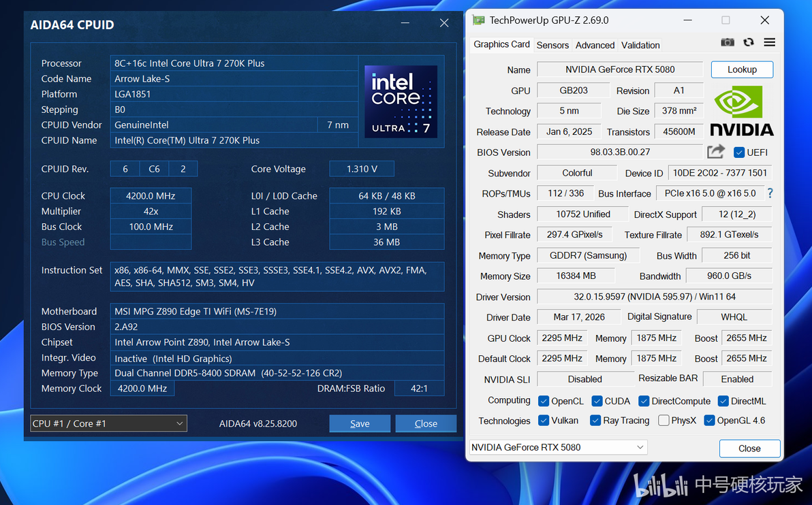Click the Release Date Jan 6, 2025 field

click(569, 131)
